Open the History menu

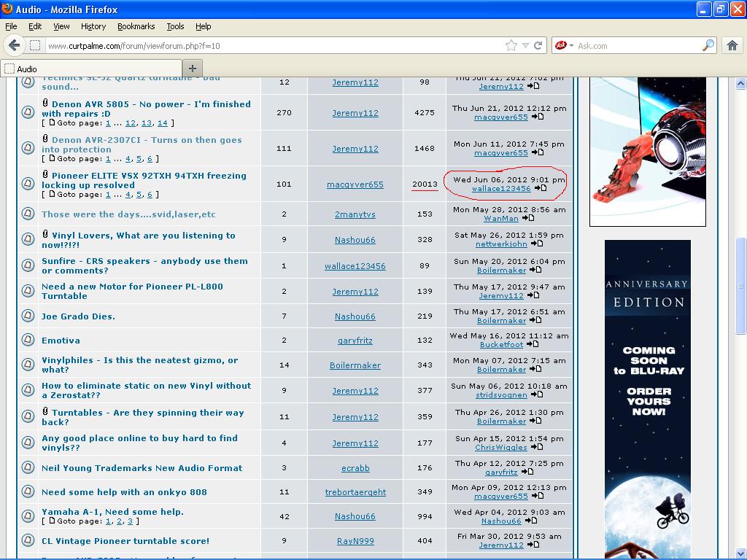click(93, 26)
